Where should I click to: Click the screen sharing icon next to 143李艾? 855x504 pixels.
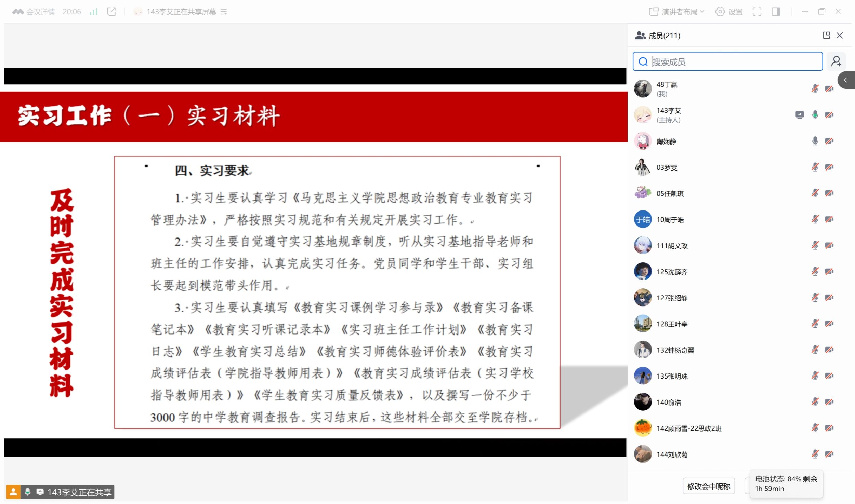point(799,115)
